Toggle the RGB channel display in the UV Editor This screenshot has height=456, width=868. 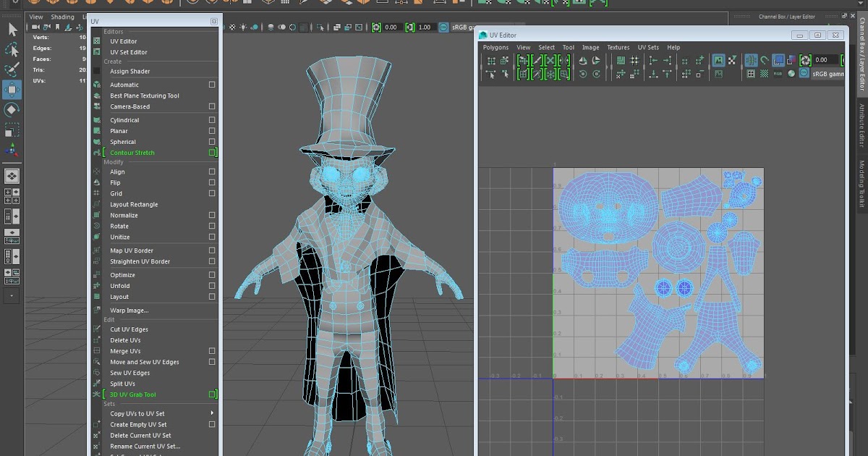click(777, 73)
